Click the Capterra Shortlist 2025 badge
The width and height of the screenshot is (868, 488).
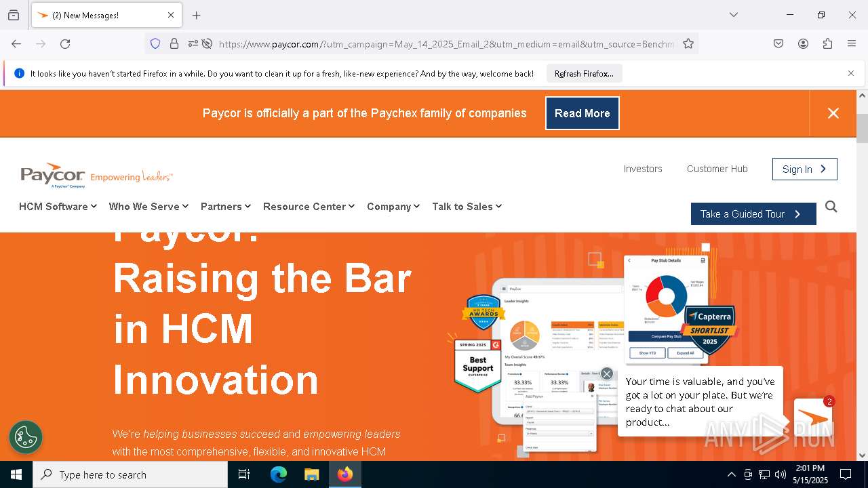[x=709, y=329]
